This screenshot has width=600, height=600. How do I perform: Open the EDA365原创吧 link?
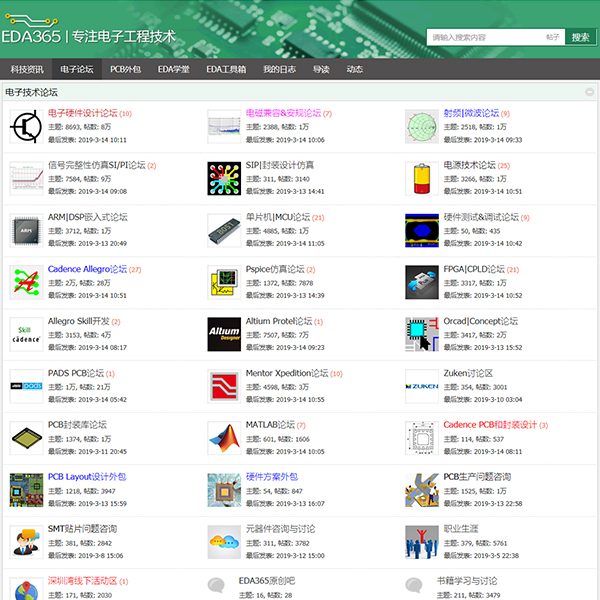[x=267, y=581]
